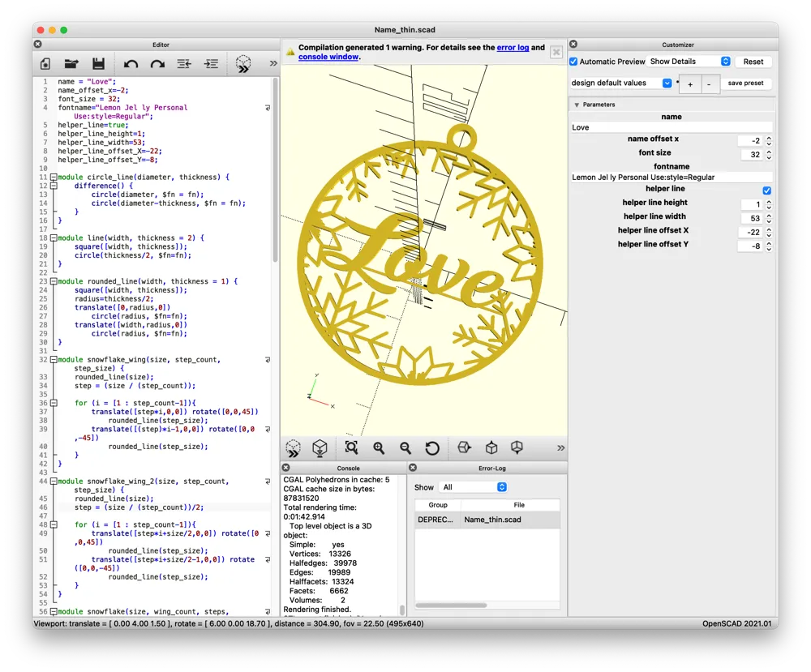The width and height of the screenshot is (811, 672).
Task: Click the New file icon in editor toolbar
Action: 45,64
